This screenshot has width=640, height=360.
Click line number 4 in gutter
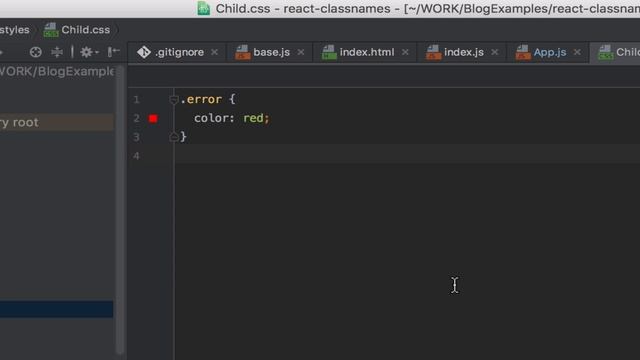[x=136, y=156]
